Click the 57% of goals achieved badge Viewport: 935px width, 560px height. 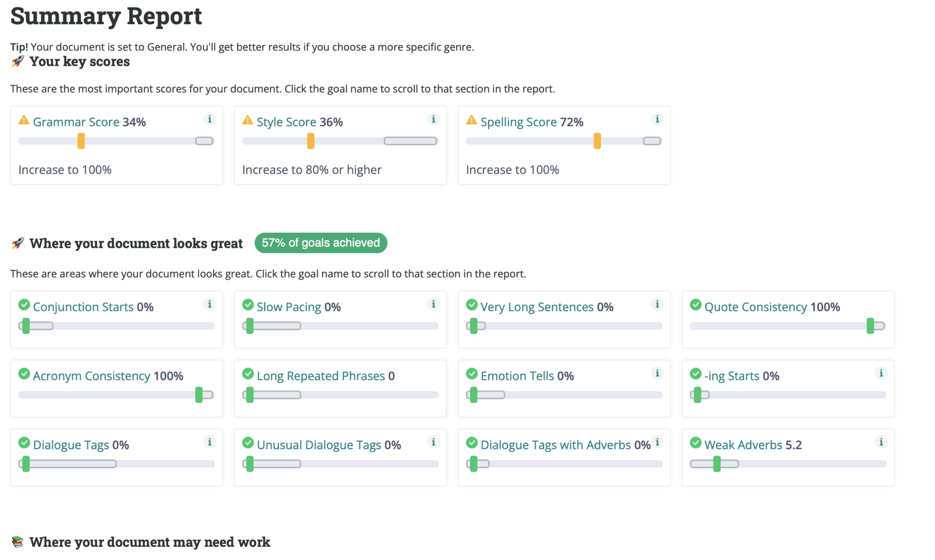320,243
